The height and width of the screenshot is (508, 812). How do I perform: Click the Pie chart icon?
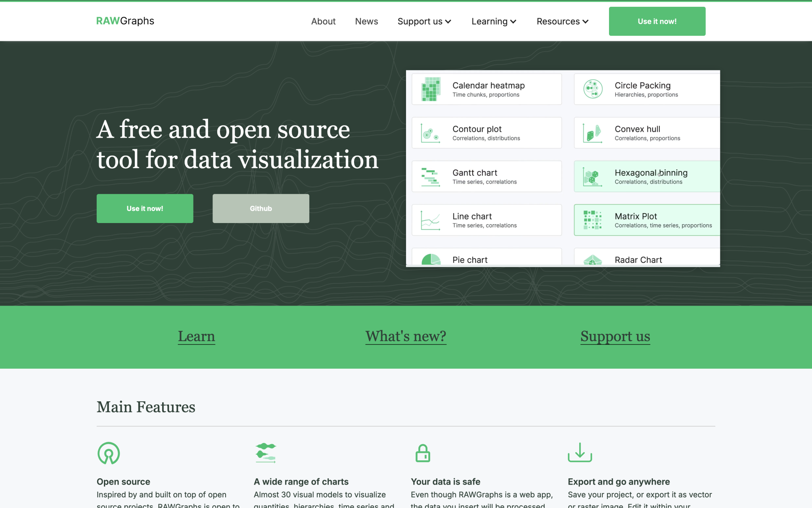(431, 259)
